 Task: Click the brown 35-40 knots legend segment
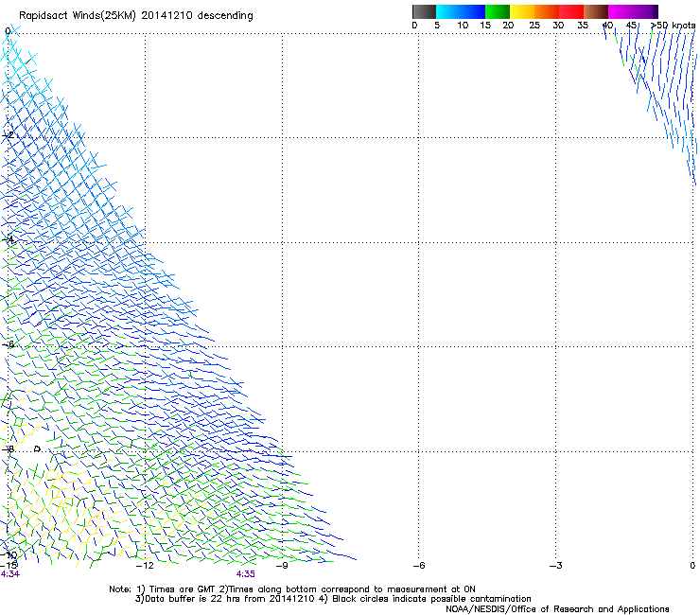click(x=596, y=11)
